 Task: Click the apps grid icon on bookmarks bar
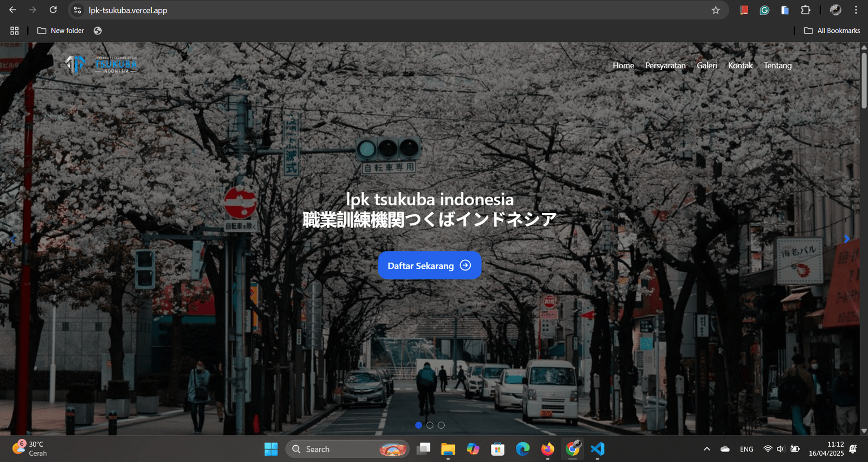[x=14, y=30]
